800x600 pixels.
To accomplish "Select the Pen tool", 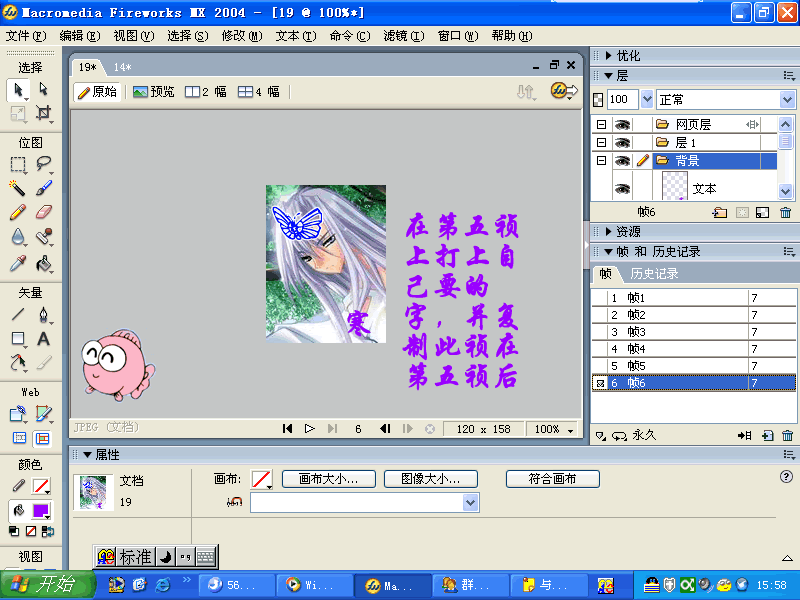I will tap(43, 314).
